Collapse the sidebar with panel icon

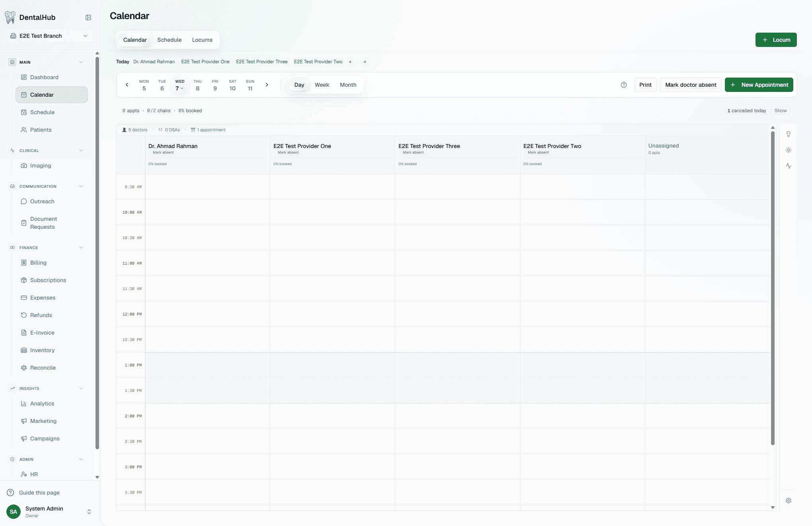88,18
